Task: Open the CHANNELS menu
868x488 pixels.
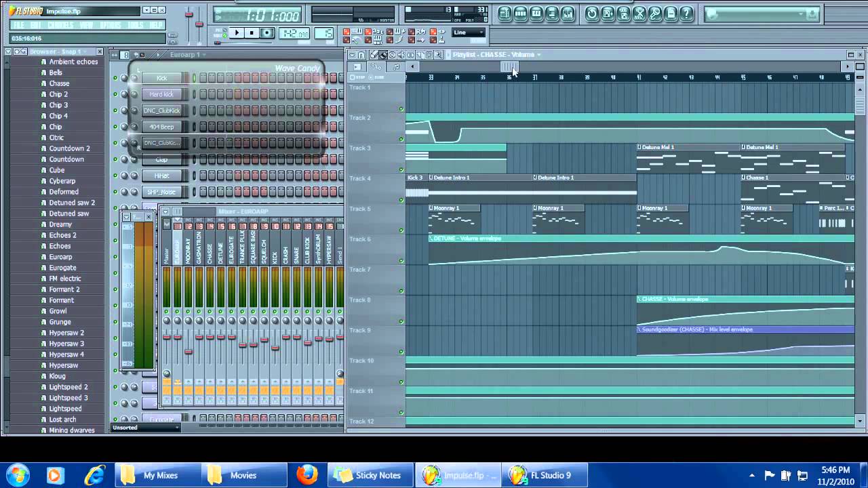Action: 60,25
